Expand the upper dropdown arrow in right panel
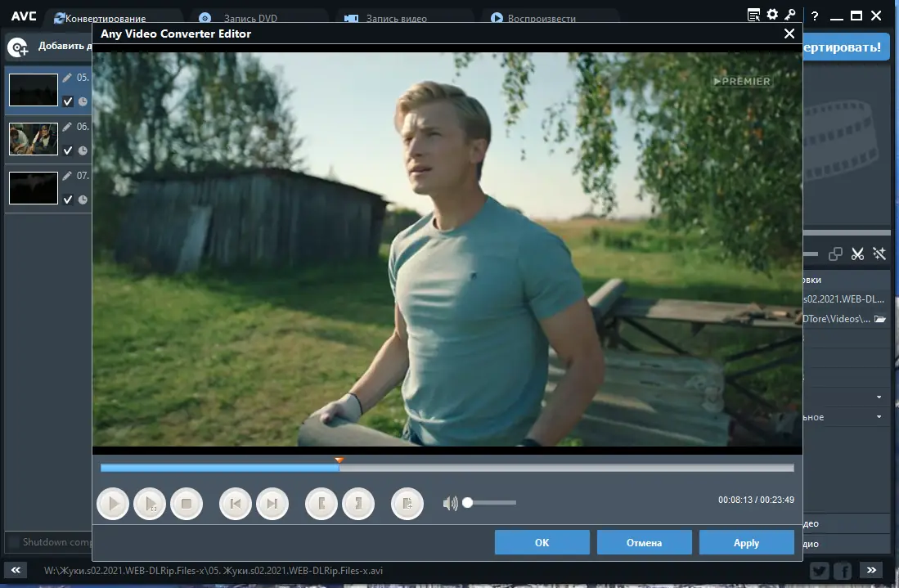Viewport: 899px width, 588px height. point(879,397)
